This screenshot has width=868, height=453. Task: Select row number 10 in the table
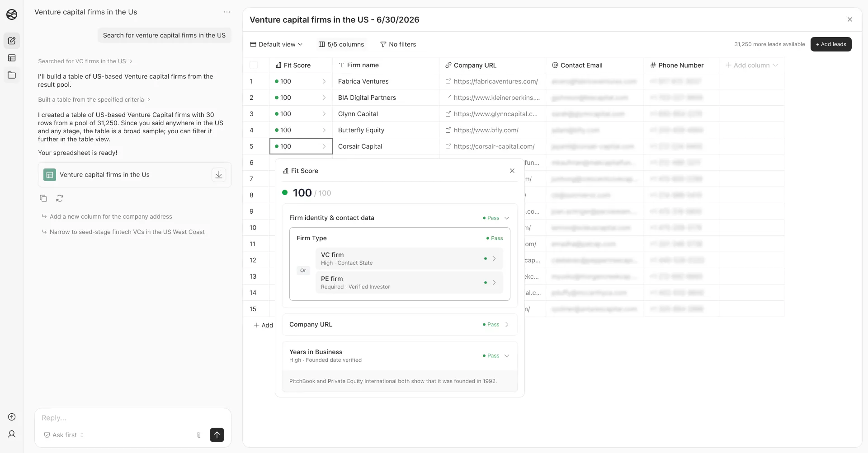point(253,228)
